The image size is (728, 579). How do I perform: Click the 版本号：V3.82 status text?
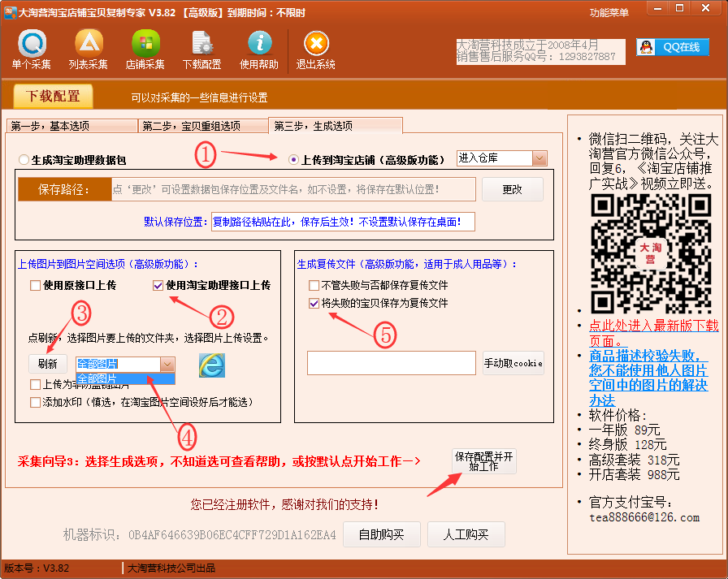[x=37, y=568]
